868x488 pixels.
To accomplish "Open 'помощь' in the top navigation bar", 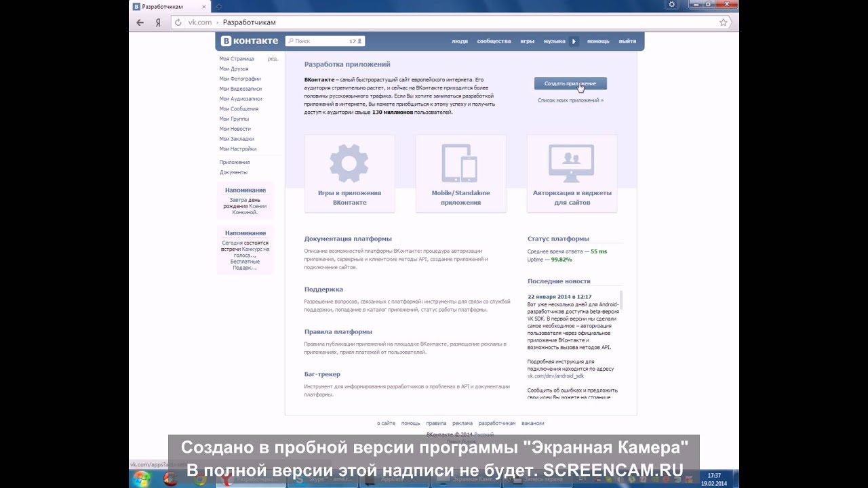I will [x=598, y=41].
